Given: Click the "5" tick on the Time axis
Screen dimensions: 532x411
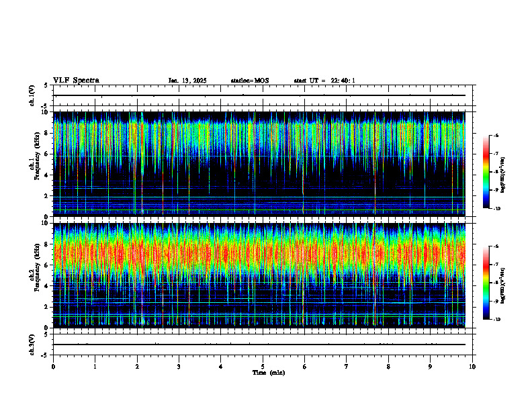Looking at the screenshot, I should 263,367.
